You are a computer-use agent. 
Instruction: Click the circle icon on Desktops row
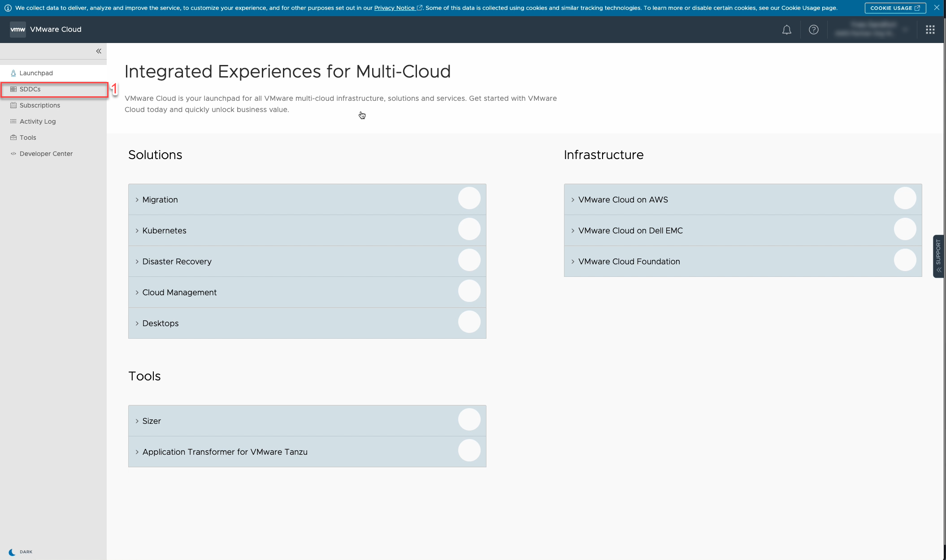coord(469,322)
